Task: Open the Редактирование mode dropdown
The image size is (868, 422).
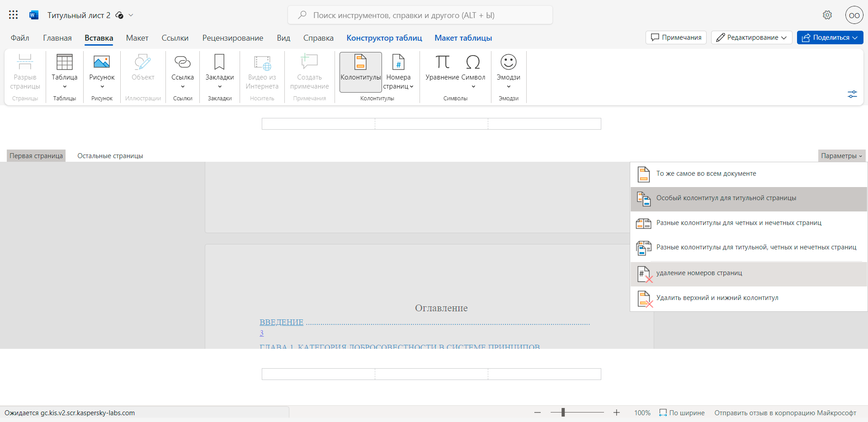Action: [751, 38]
